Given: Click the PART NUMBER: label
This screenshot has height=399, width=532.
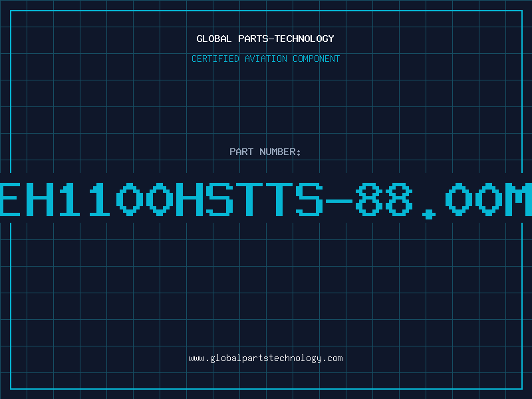Looking at the screenshot, I should [265, 152].
